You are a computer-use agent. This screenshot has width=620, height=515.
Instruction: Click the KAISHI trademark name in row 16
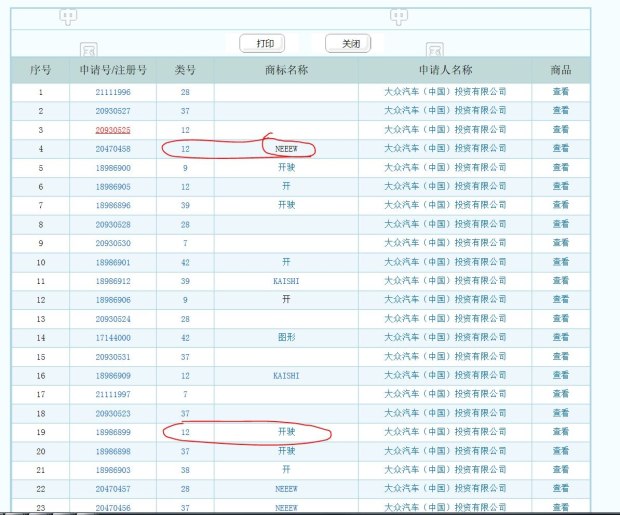pos(286,376)
